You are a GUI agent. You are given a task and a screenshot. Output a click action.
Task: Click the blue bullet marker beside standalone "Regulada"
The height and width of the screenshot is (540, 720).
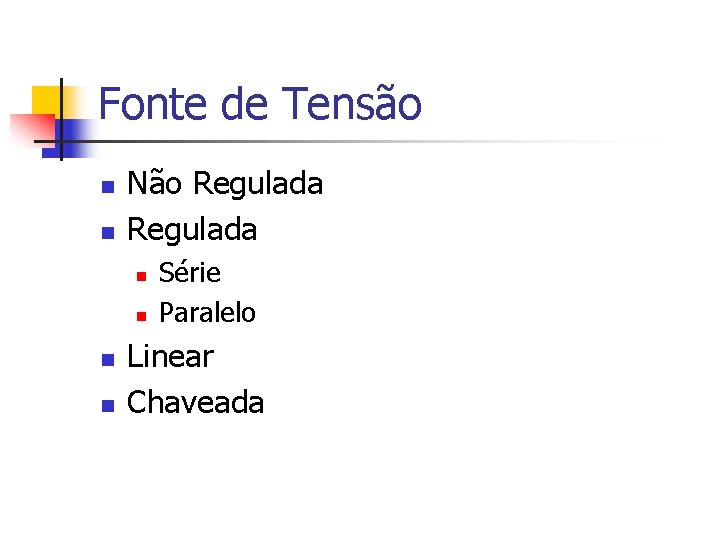(x=107, y=233)
